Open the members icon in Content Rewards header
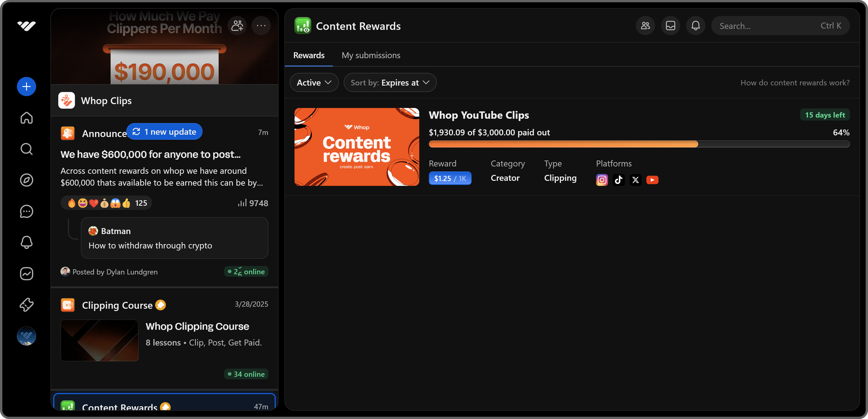 point(645,25)
